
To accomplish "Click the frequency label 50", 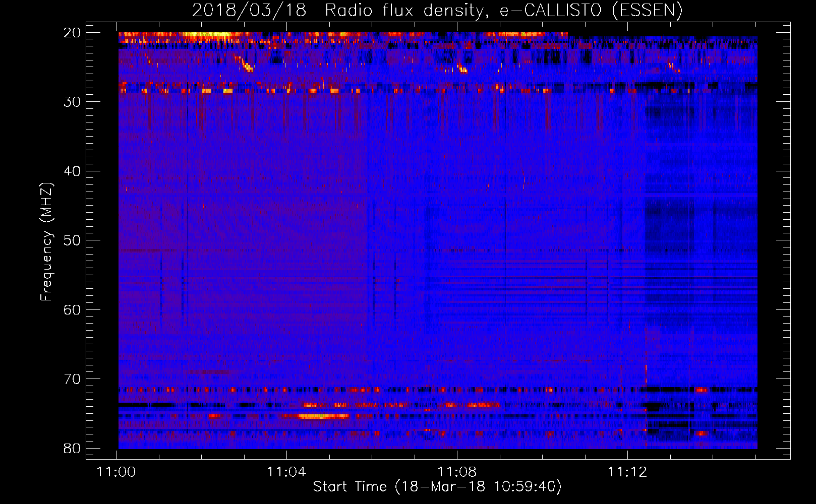I will (73, 240).
